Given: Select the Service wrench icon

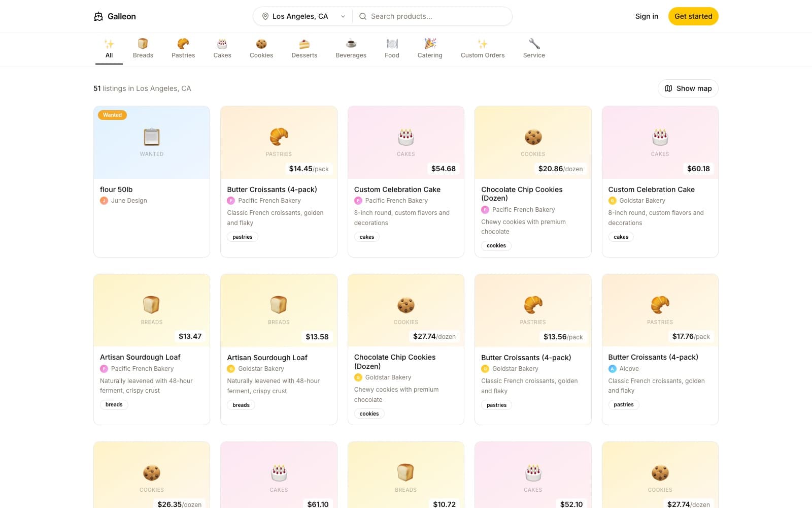Looking at the screenshot, I should (533, 43).
